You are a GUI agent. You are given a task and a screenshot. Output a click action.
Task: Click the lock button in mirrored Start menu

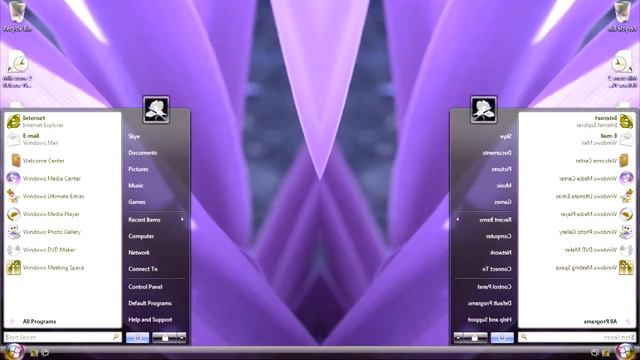pyautogui.click(x=475, y=338)
